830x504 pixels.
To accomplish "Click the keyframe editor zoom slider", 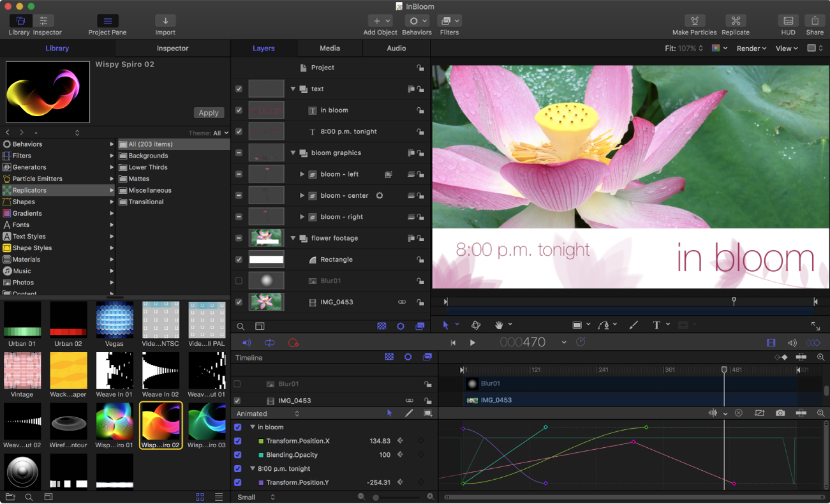I will coord(376,497).
